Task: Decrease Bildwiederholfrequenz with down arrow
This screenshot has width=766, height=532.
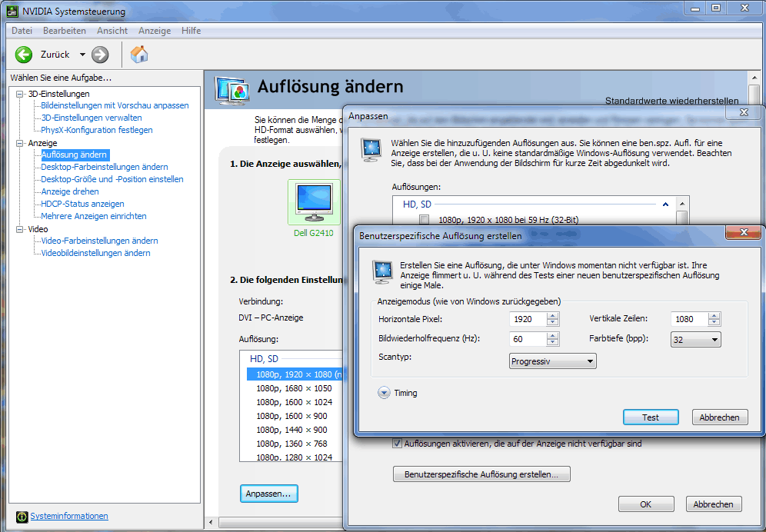Action: [x=552, y=342]
